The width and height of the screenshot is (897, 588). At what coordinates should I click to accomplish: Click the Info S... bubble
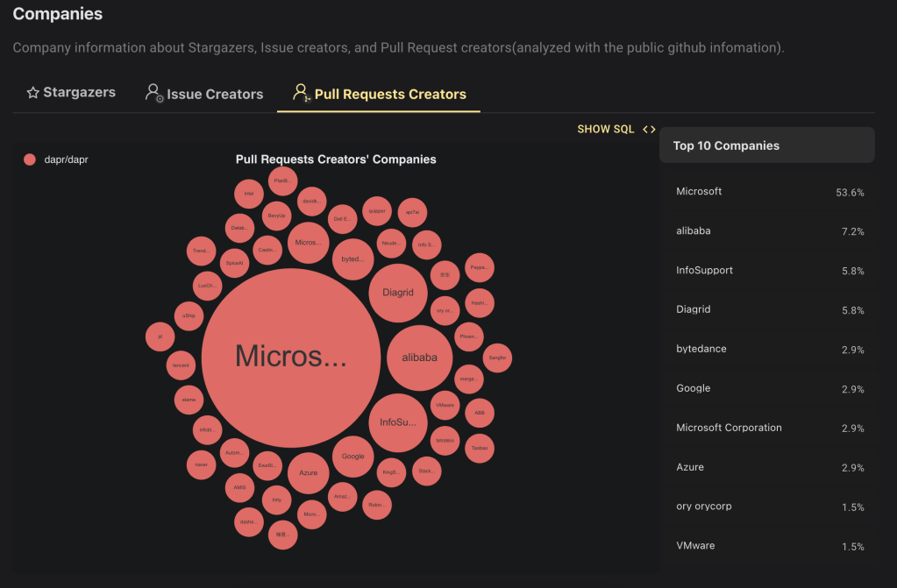click(x=427, y=244)
